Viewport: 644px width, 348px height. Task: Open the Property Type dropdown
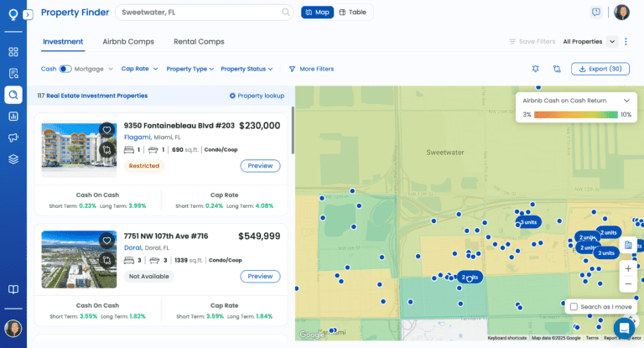click(190, 69)
